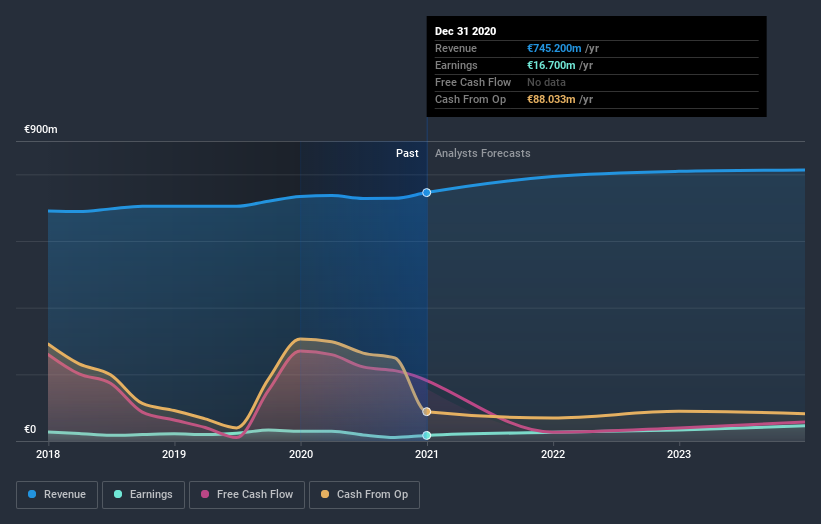Viewport: 821px width, 524px height.
Task: Click the 2018 x-axis label
Action: click(48, 454)
